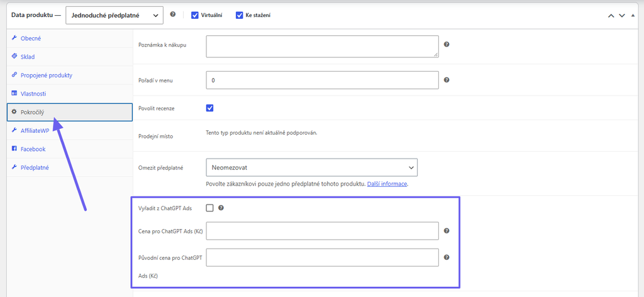The height and width of the screenshot is (297, 644).
Task: Click help icon next to Pořadí v menu
Action: tap(447, 80)
